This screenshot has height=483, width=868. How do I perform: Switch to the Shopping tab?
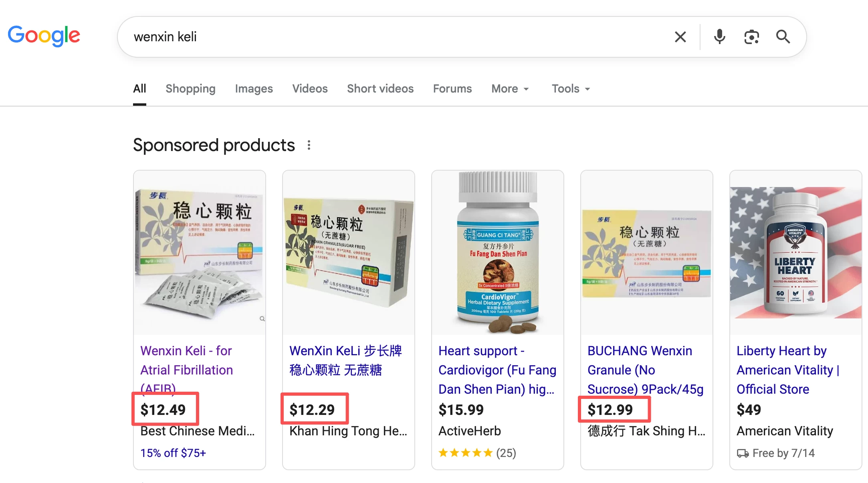(x=190, y=89)
